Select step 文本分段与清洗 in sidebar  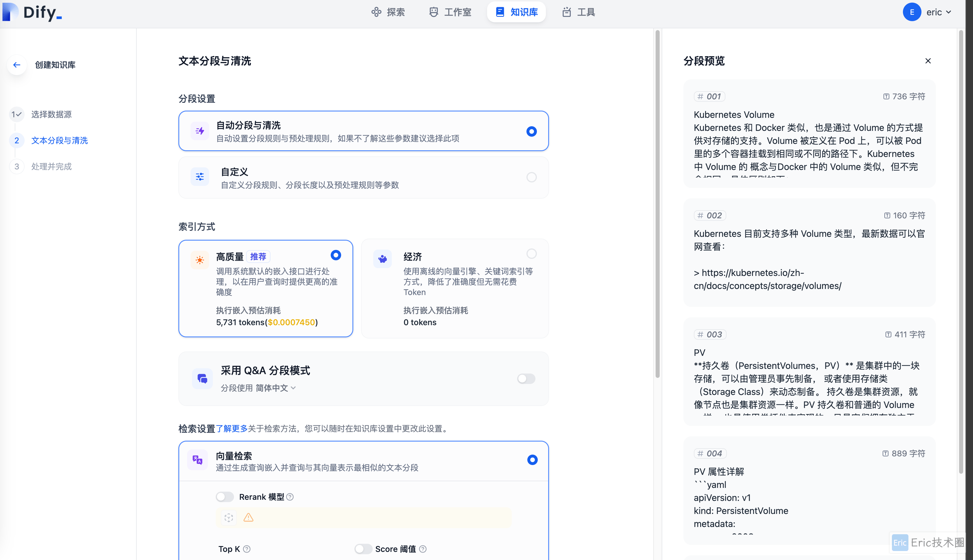[x=59, y=140]
